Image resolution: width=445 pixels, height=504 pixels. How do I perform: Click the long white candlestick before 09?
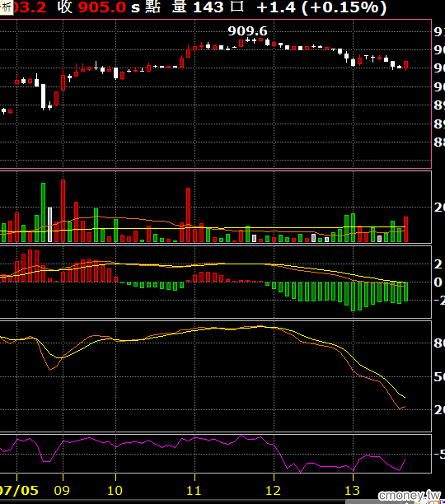pyautogui.click(x=43, y=96)
